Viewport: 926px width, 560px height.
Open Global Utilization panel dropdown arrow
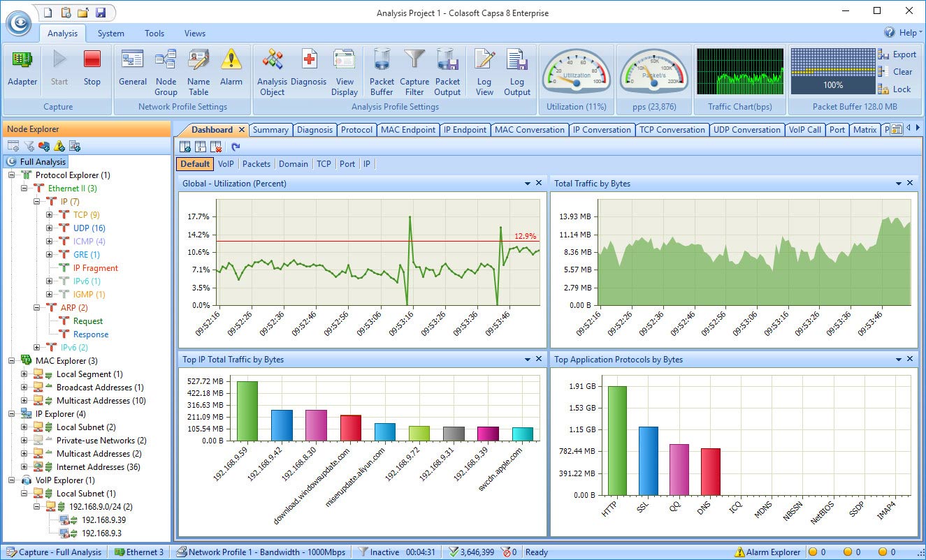tap(527, 184)
